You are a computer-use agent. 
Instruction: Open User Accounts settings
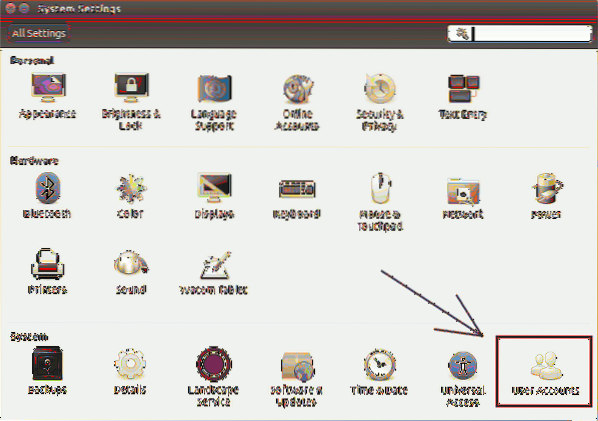pos(544,371)
